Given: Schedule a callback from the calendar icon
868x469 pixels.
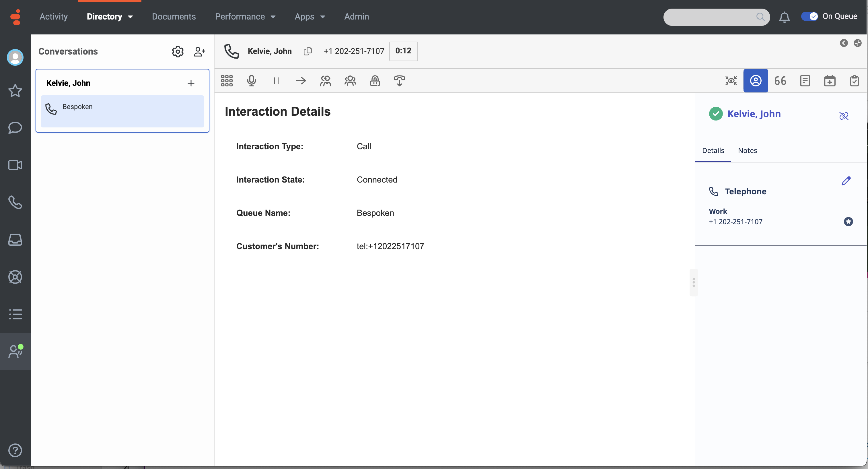Looking at the screenshot, I should point(830,81).
